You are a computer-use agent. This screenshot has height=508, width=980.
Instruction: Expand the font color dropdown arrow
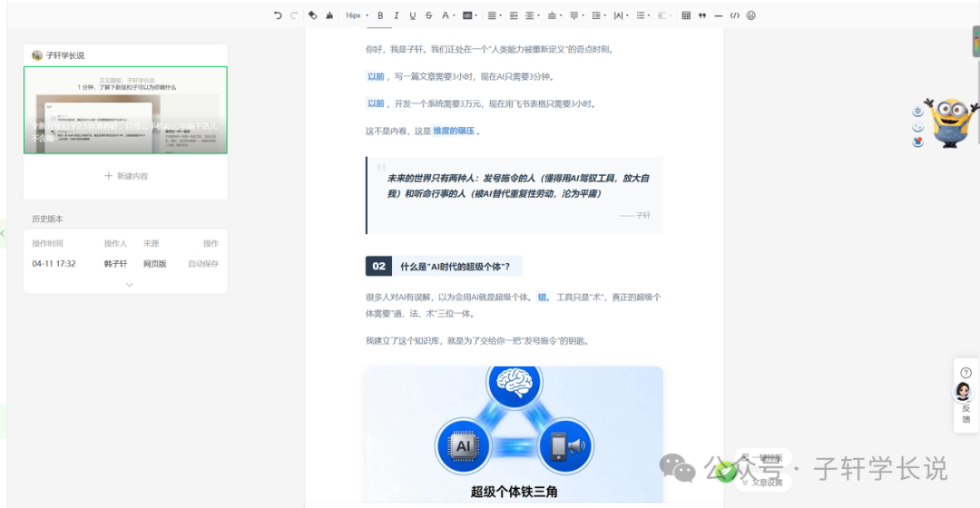click(454, 15)
